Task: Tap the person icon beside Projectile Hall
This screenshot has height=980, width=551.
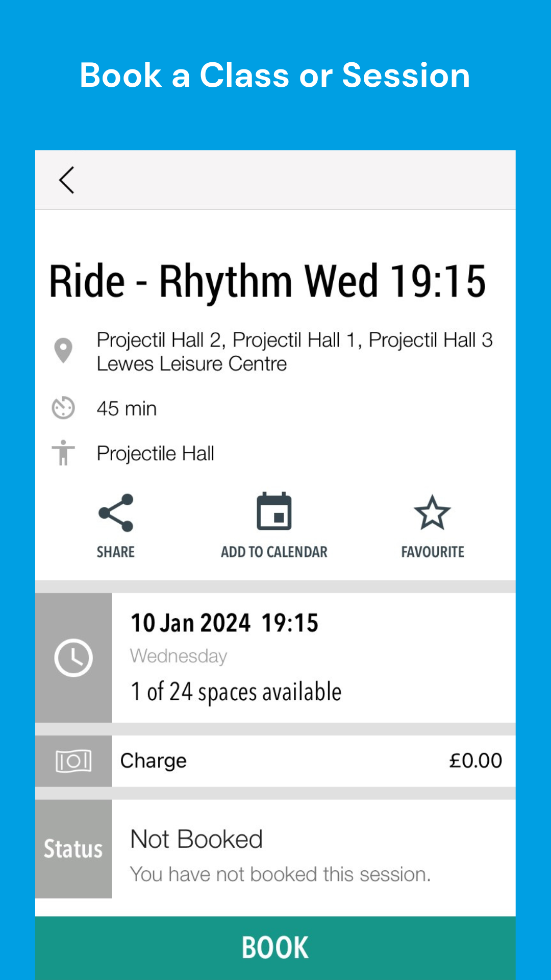Action: pos(63,453)
